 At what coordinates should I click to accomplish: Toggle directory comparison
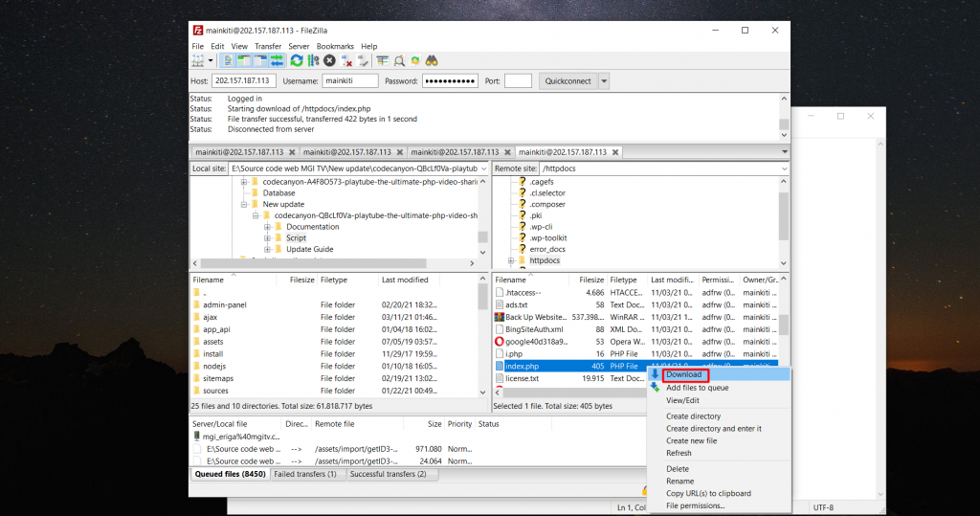coord(399,60)
